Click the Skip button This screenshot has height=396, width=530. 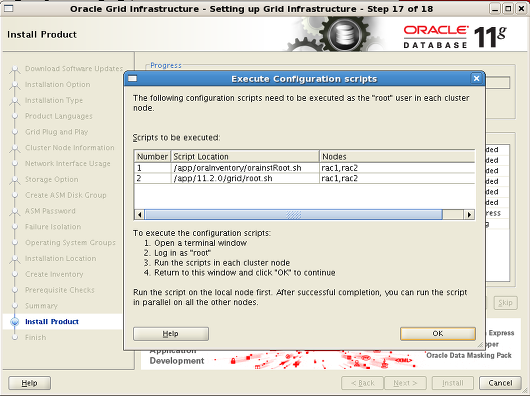tap(505, 303)
